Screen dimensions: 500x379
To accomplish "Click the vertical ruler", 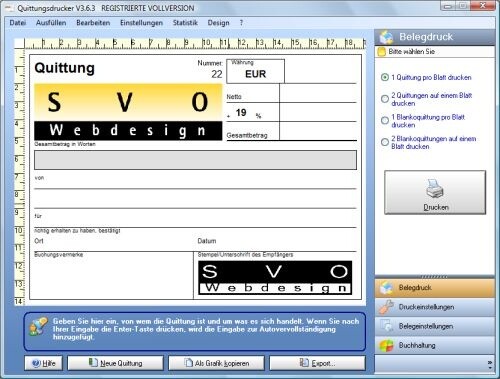I will [x=19, y=177].
